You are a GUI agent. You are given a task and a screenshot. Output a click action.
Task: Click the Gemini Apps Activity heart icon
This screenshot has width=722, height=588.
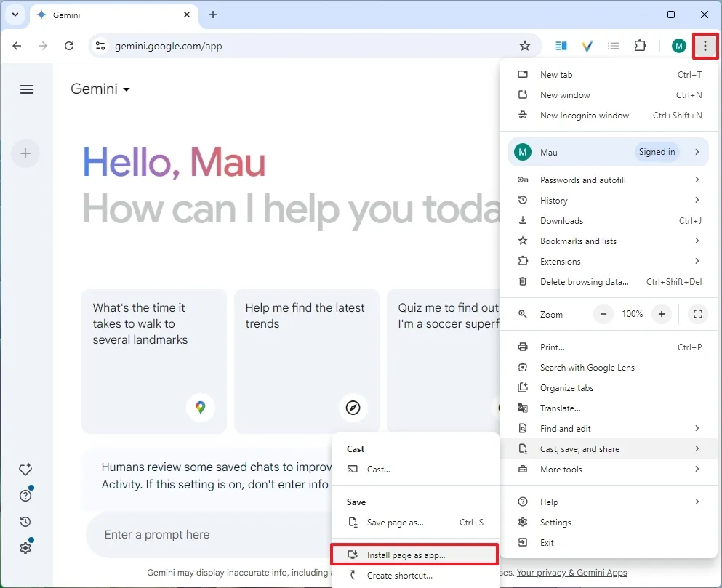click(25, 469)
